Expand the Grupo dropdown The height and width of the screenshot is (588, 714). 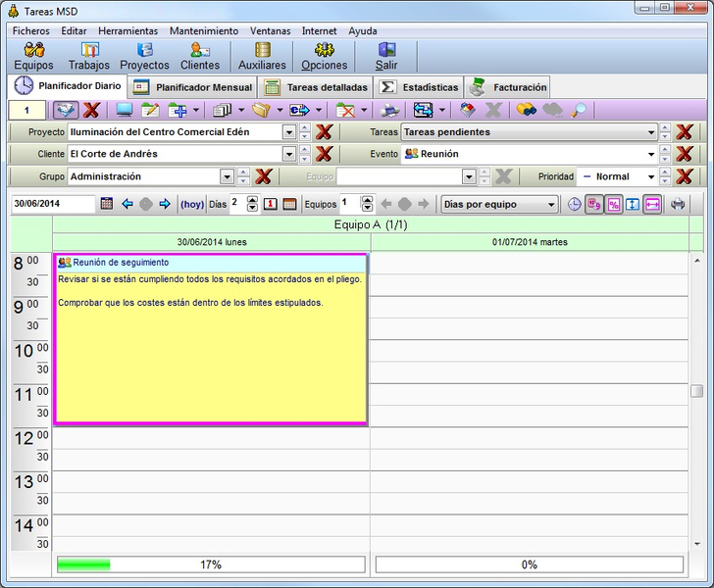(x=227, y=176)
